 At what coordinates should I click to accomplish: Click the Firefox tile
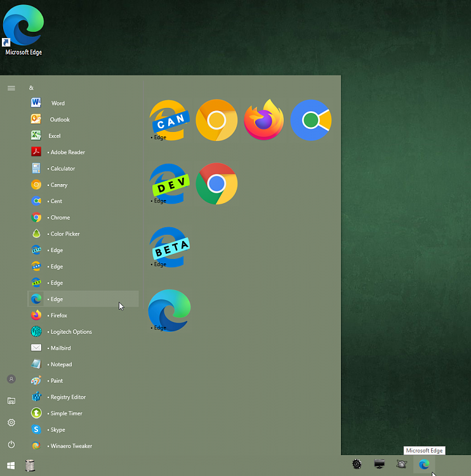(x=263, y=120)
